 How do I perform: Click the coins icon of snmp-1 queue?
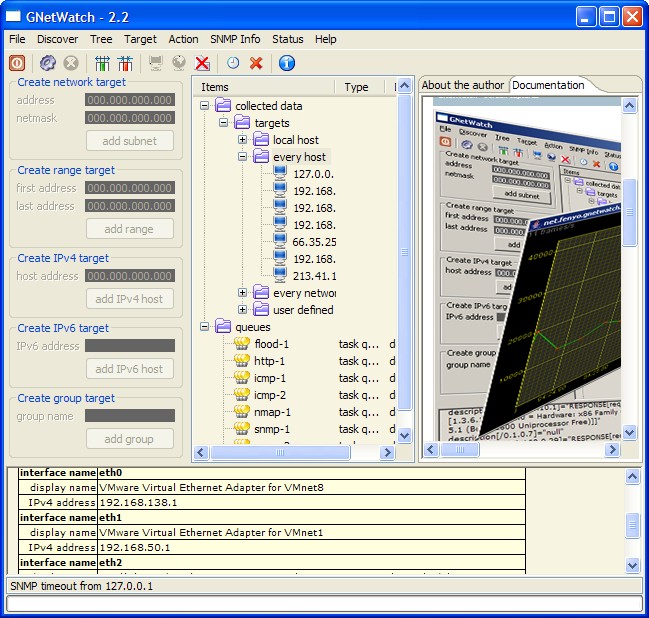tap(242, 428)
